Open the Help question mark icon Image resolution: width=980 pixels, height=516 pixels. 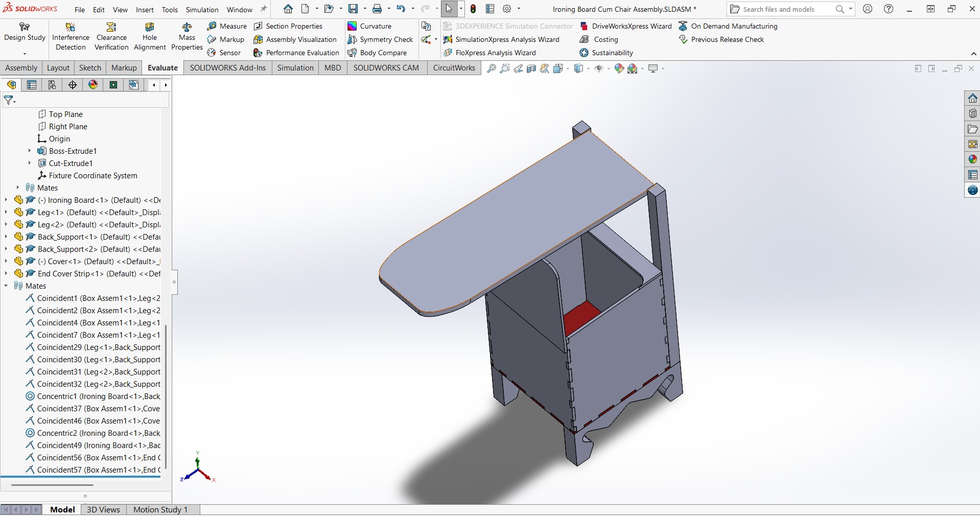889,9
